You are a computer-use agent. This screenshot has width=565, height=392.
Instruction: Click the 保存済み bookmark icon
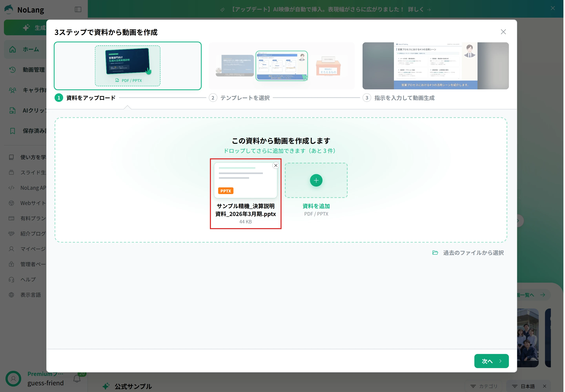[x=13, y=131]
